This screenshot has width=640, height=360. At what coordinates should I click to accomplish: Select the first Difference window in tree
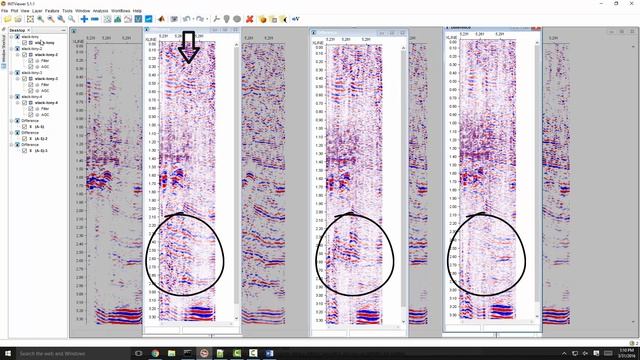(x=30, y=121)
